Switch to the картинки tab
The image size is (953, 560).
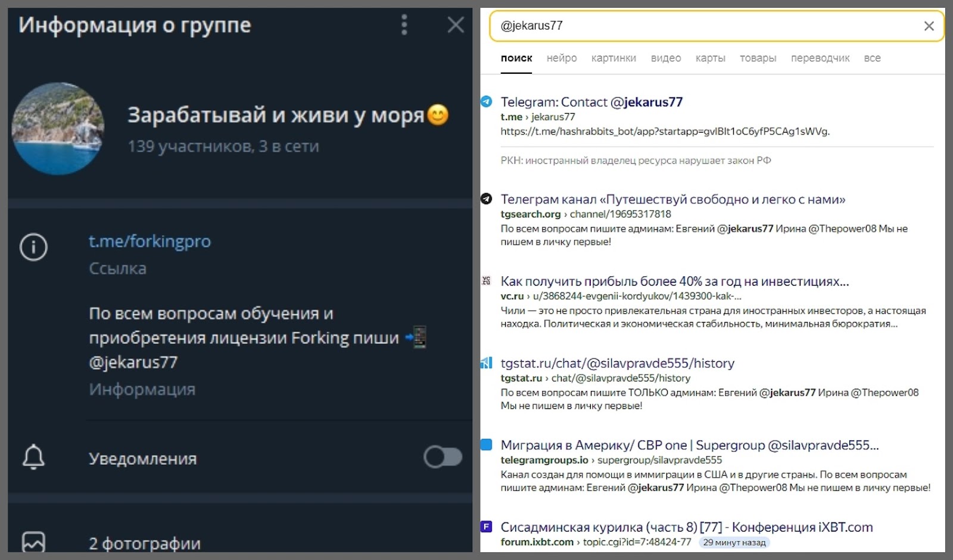(x=613, y=58)
